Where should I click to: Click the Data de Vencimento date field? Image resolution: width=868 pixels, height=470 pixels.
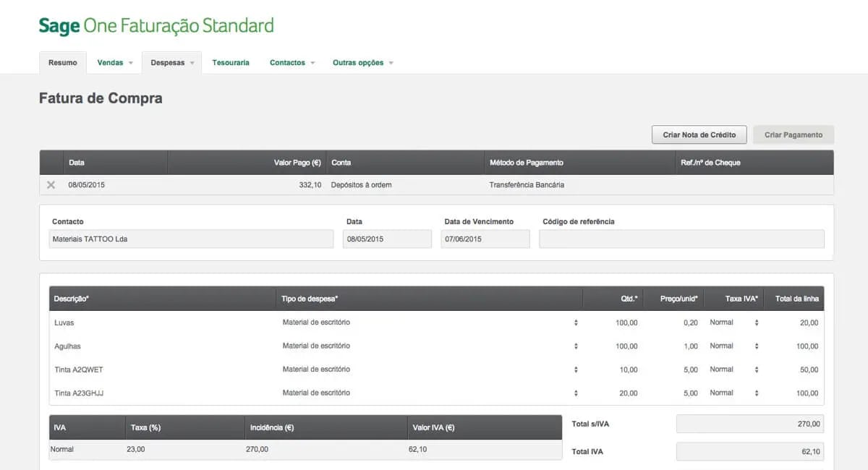(x=485, y=239)
